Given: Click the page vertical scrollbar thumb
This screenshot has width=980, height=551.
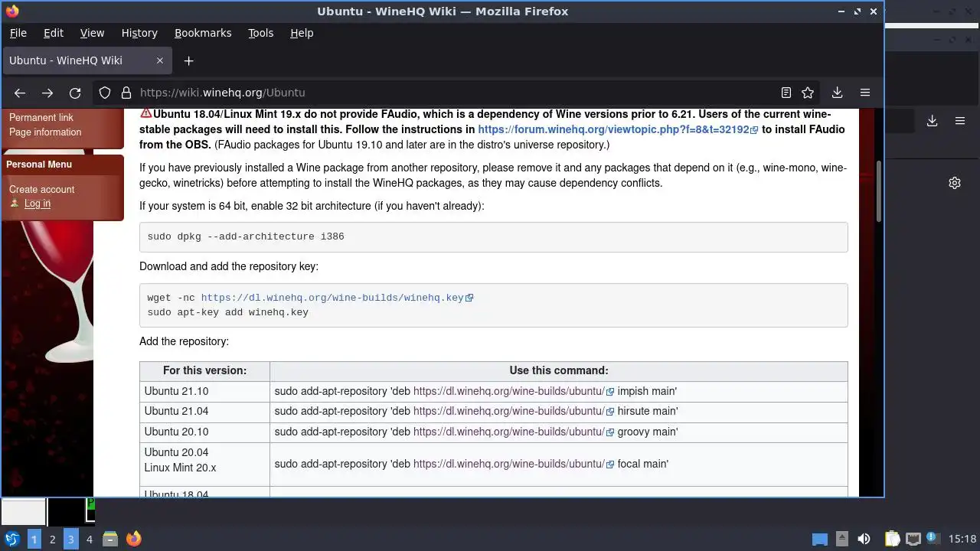Looking at the screenshot, I should point(879,191).
